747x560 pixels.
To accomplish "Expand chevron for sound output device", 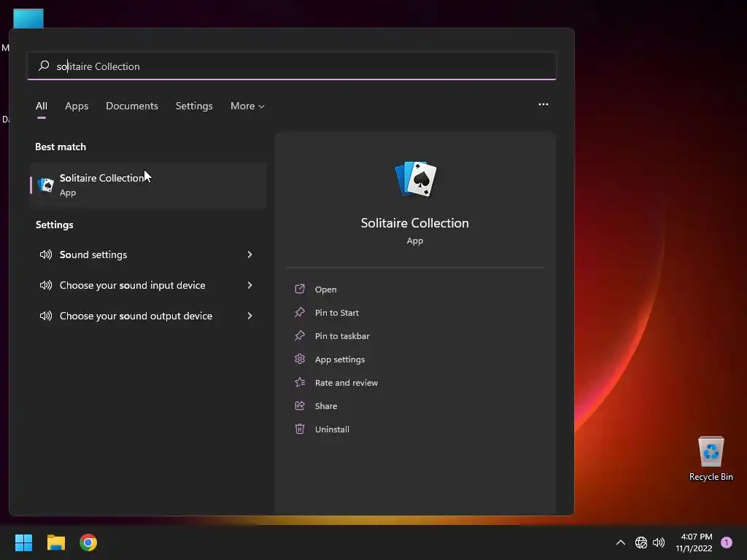I will pos(249,316).
